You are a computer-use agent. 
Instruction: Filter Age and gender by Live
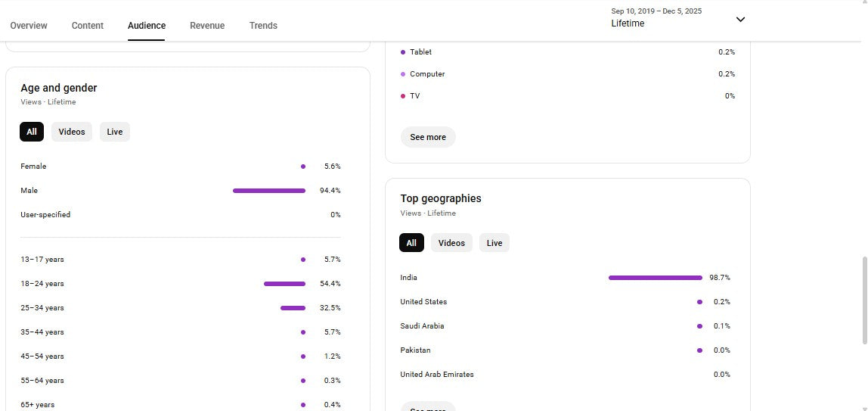coord(115,132)
